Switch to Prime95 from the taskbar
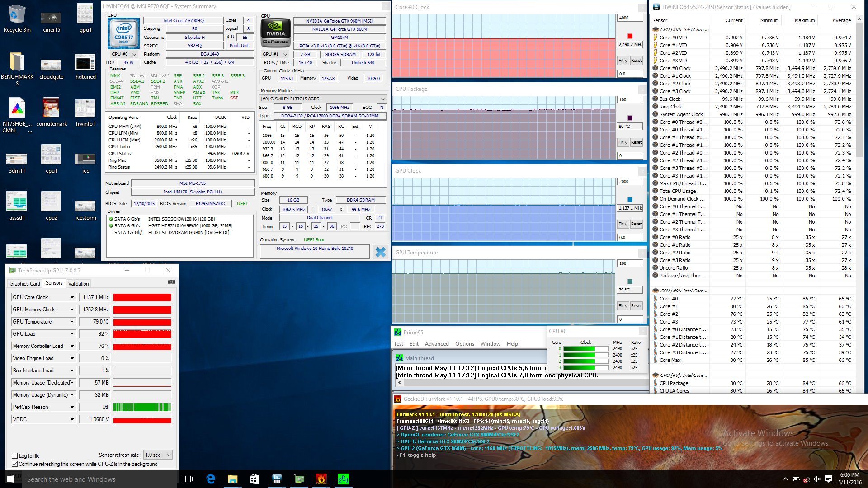868x488 pixels. tap(343, 479)
